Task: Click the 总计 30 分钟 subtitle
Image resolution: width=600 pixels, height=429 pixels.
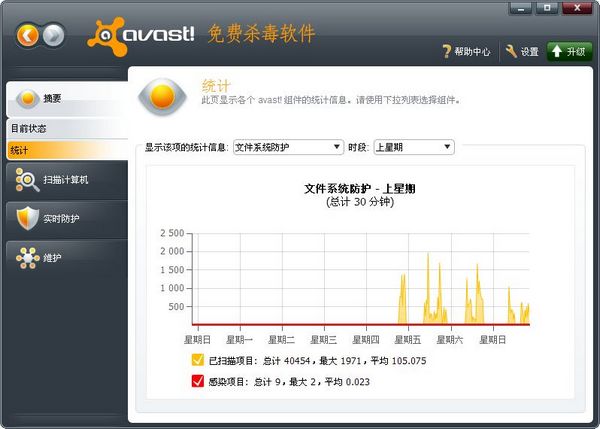Action: 360,202
